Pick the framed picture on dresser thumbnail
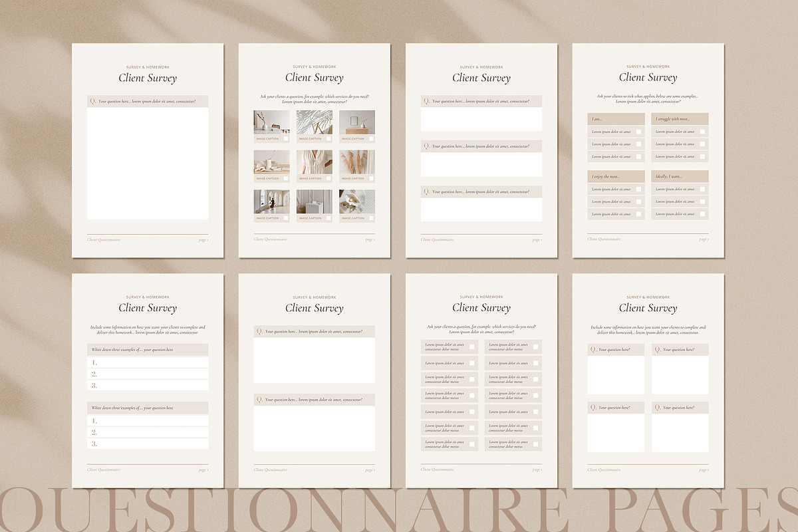The image size is (798, 532). (357, 122)
